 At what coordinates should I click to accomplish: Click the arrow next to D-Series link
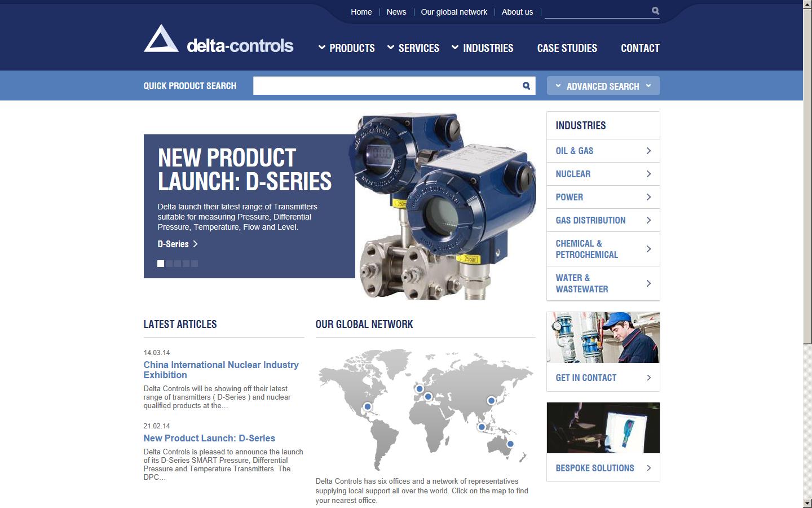click(196, 244)
